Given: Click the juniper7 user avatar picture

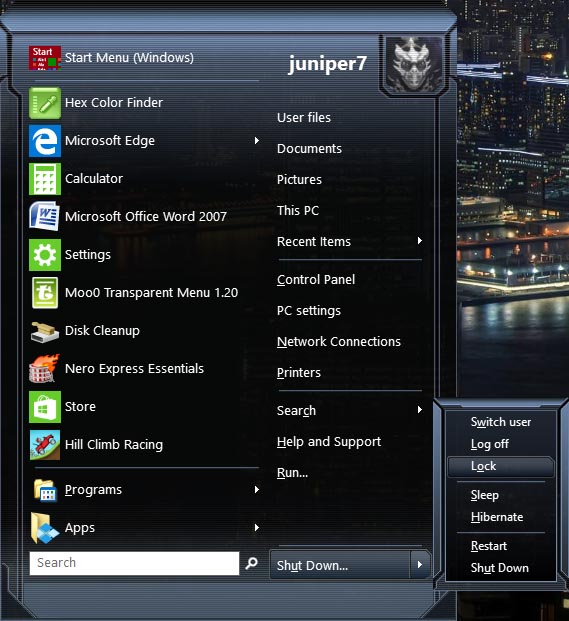Looking at the screenshot, I should pos(414,65).
